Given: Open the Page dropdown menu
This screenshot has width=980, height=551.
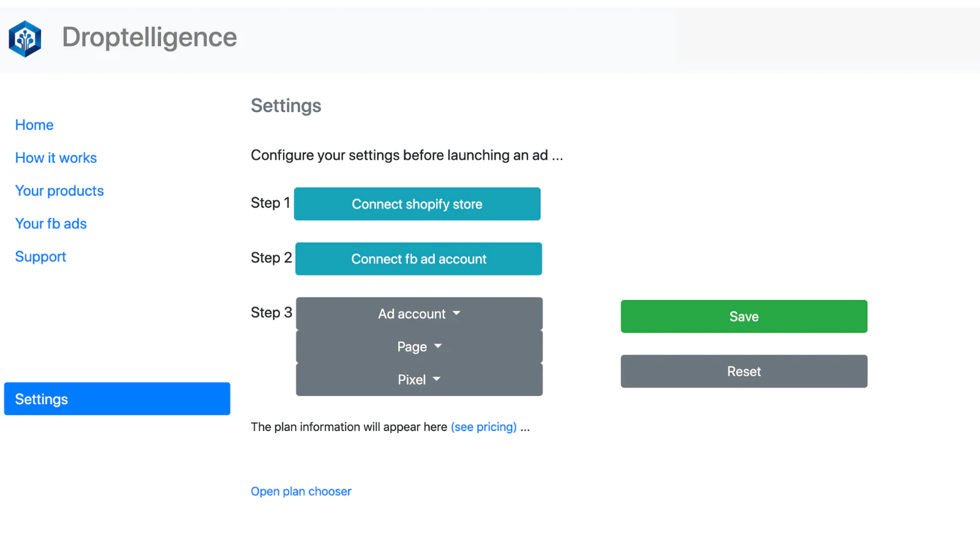Looking at the screenshot, I should [x=419, y=347].
